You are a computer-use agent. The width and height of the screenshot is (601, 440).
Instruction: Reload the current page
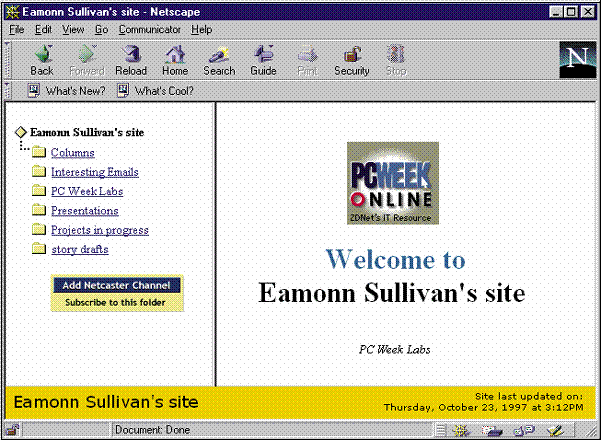pos(131,61)
